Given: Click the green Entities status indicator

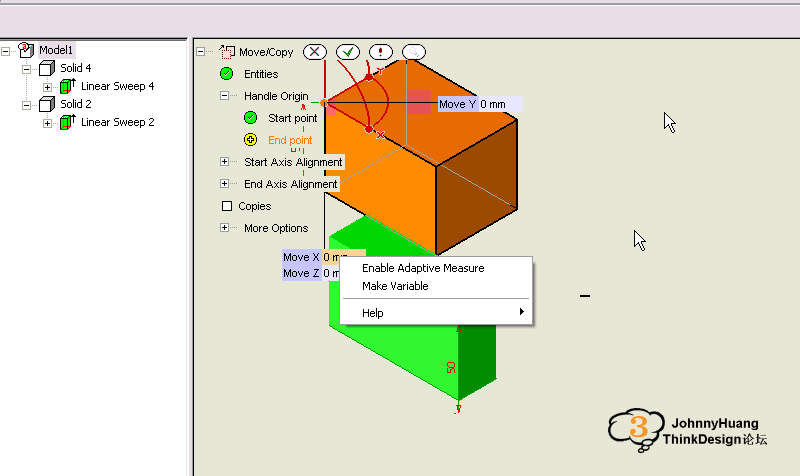Looking at the screenshot, I should pos(227,74).
